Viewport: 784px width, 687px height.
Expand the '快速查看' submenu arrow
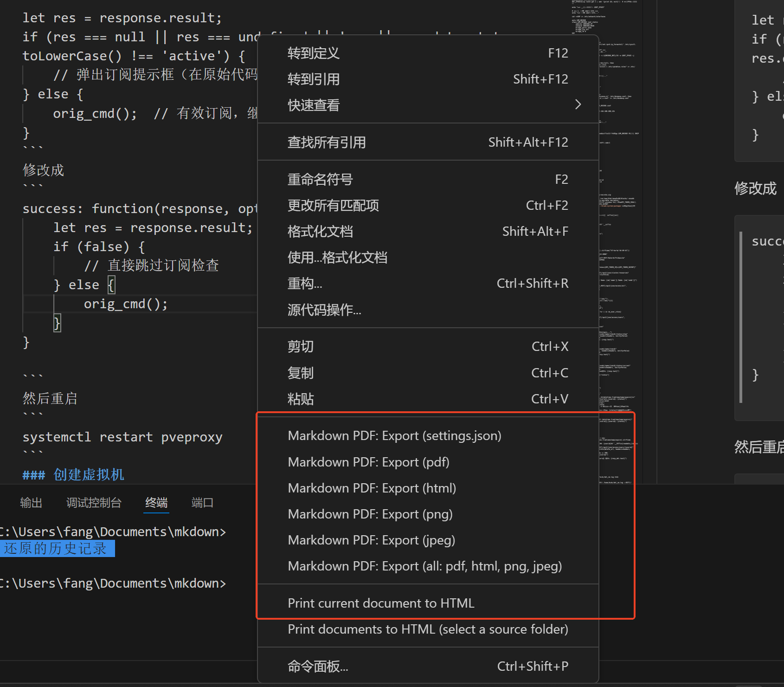tap(578, 104)
